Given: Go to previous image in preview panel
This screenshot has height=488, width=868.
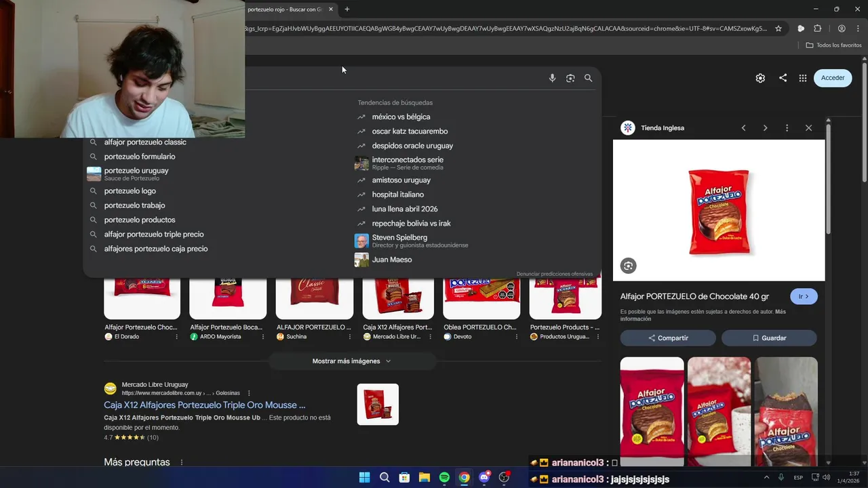Looking at the screenshot, I should tap(743, 128).
